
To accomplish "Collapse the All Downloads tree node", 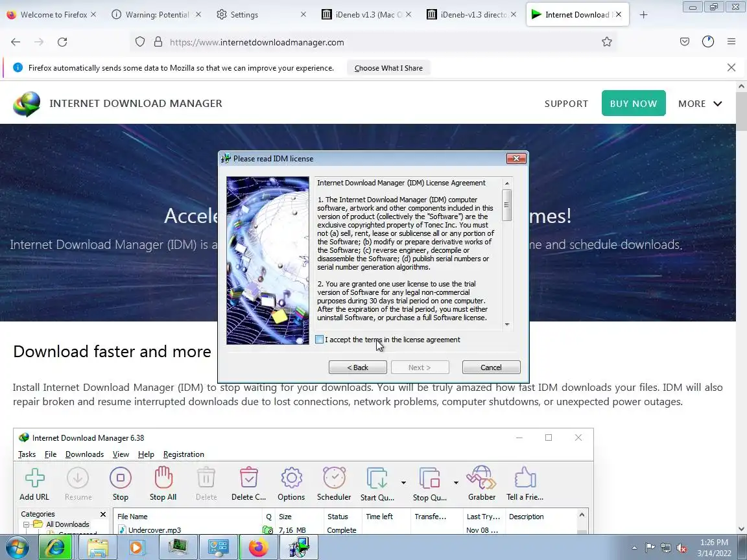I will (x=26, y=524).
